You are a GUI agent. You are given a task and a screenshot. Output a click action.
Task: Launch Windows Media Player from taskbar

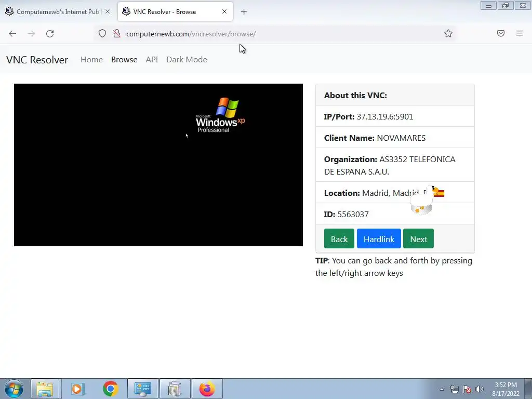click(77, 389)
